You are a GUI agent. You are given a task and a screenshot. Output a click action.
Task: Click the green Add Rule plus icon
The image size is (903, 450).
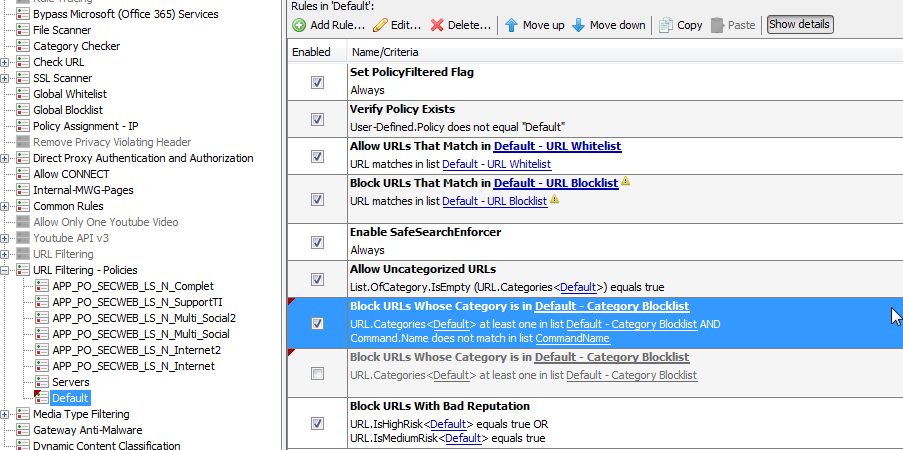coord(299,25)
